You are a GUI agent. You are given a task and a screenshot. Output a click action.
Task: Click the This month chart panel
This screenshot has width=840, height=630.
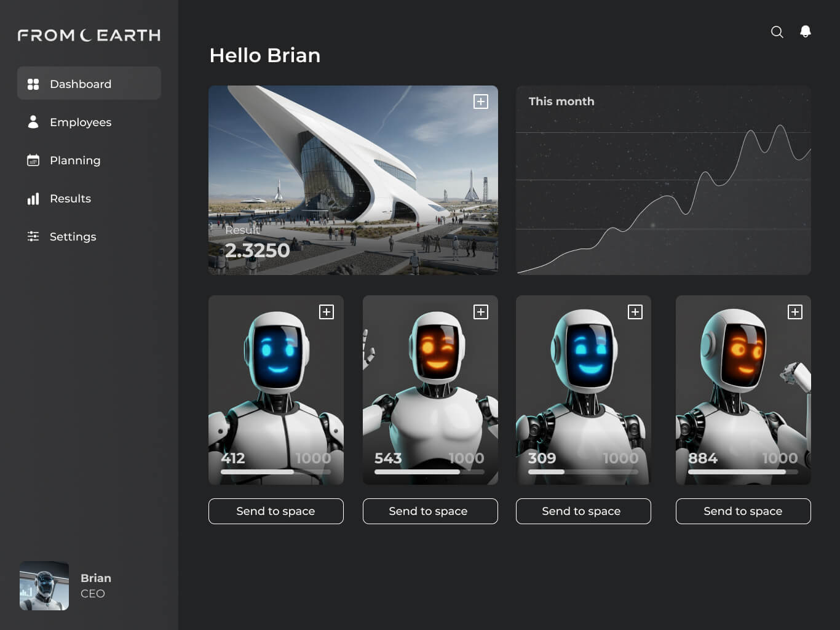click(664, 180)
